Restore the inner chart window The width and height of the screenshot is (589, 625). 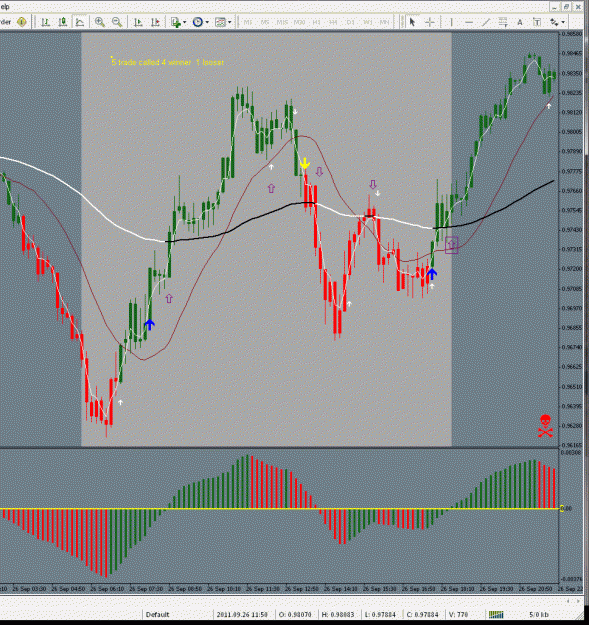[x=566, y=7]
